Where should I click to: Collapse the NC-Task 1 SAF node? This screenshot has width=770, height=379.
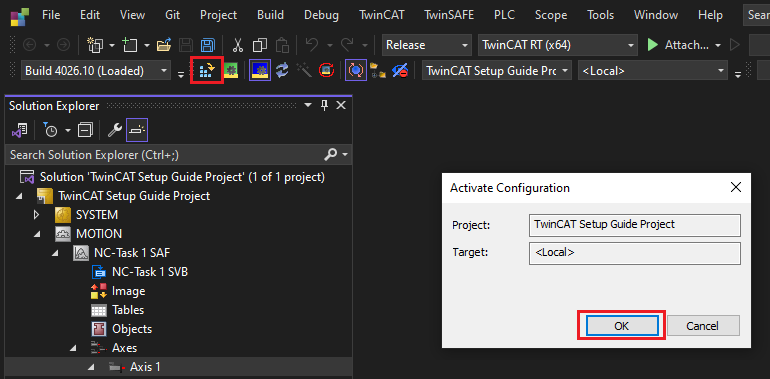(55, 253)
